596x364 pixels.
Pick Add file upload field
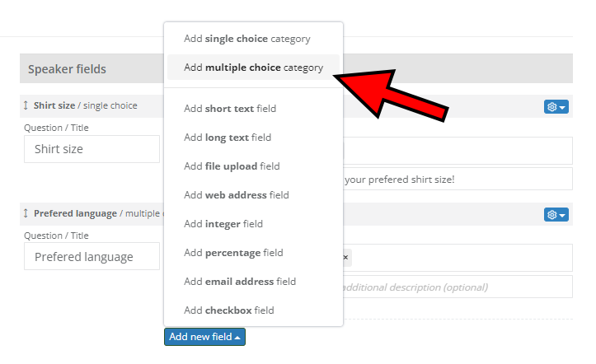[231, 166]
